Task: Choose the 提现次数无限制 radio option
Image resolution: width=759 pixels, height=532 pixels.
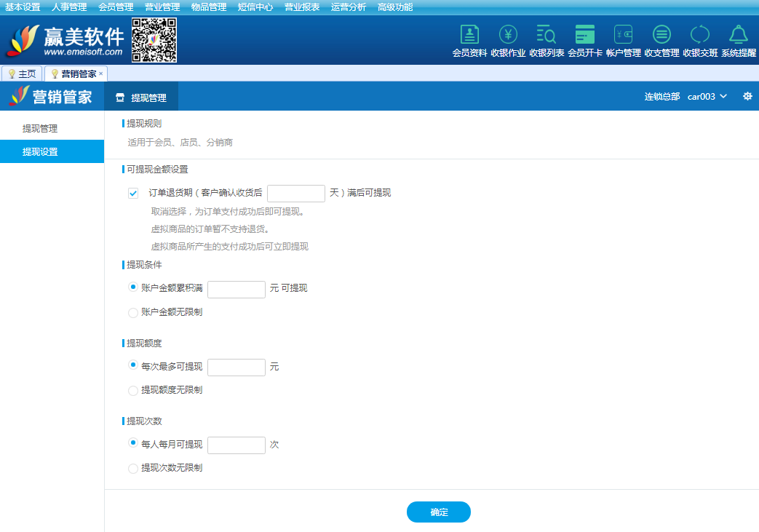Action: pos(133,468)
